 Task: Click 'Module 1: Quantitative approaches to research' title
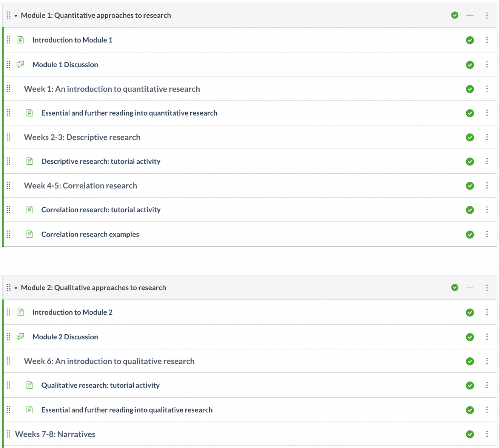click(x=96, y=15)
